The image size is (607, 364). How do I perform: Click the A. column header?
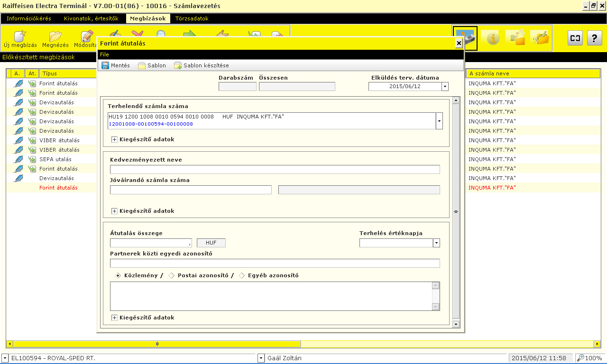tap(18, 73)
